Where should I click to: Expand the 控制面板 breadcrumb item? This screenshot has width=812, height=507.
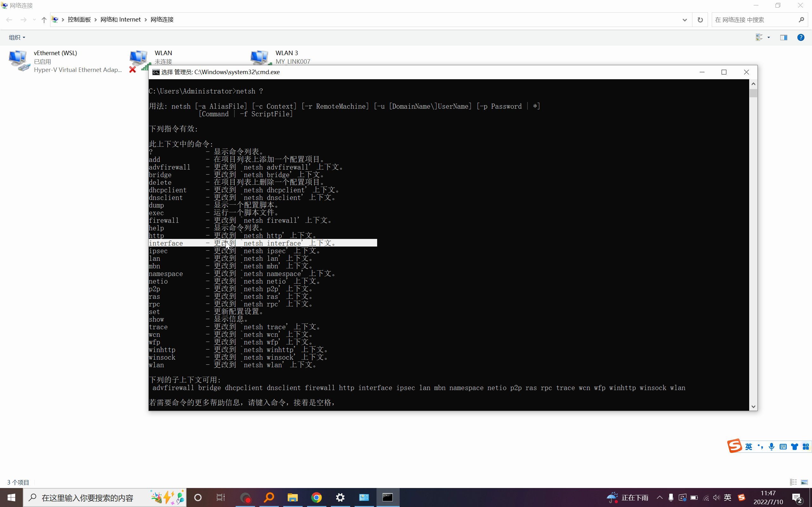[95, 19]
